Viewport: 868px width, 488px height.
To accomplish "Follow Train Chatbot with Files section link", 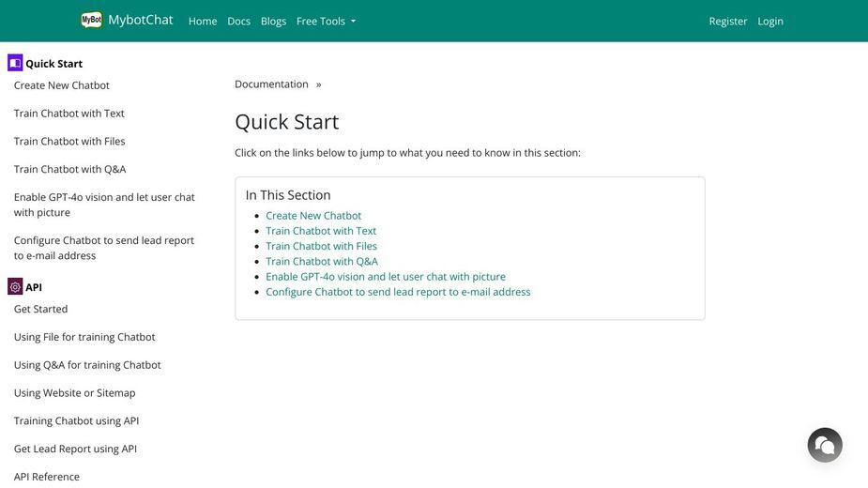I will click(x=321, y=246).
